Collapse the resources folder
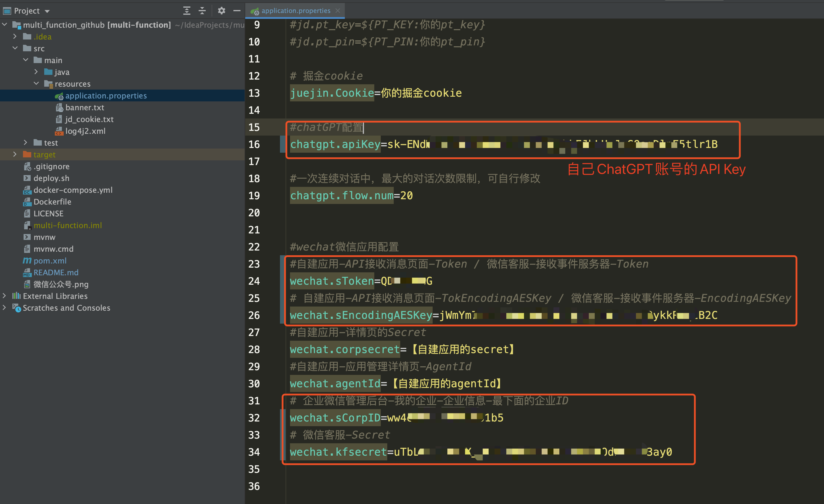The width and height of the screenshot is (824, 504). click(x=36, y=84)
